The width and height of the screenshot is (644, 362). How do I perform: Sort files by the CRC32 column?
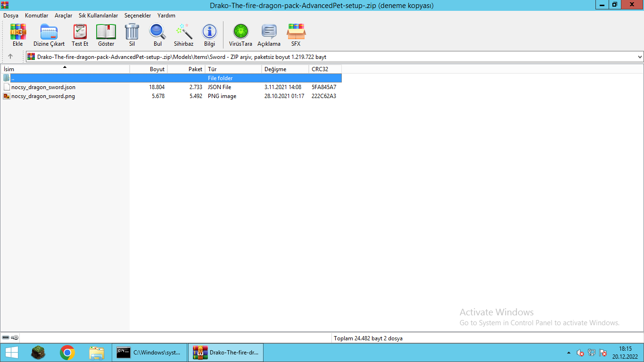[325, 69]
